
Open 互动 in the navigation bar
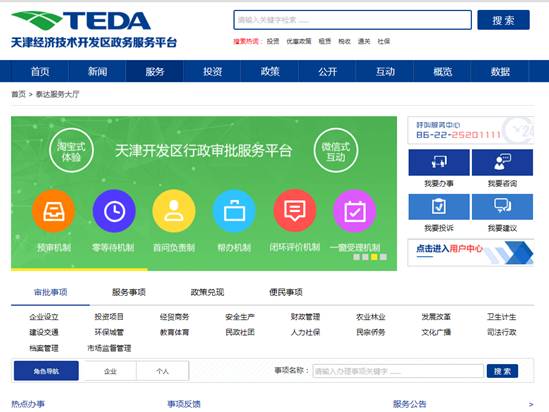click(x=385, y=71)
